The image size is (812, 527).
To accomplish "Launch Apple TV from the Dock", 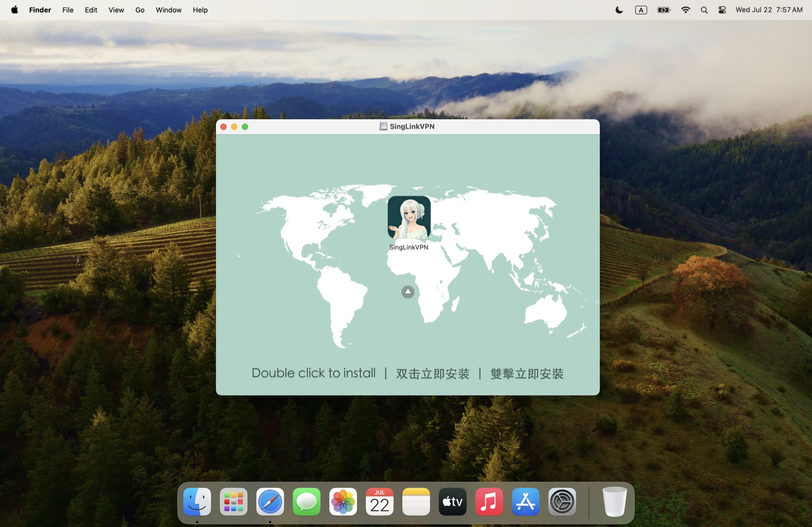I will click(x=453, y=502).
